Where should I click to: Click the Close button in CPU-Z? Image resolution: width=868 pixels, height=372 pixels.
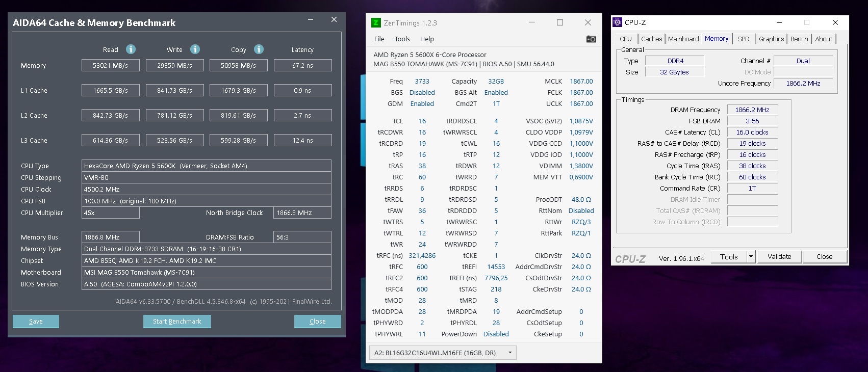click(824, 257)
